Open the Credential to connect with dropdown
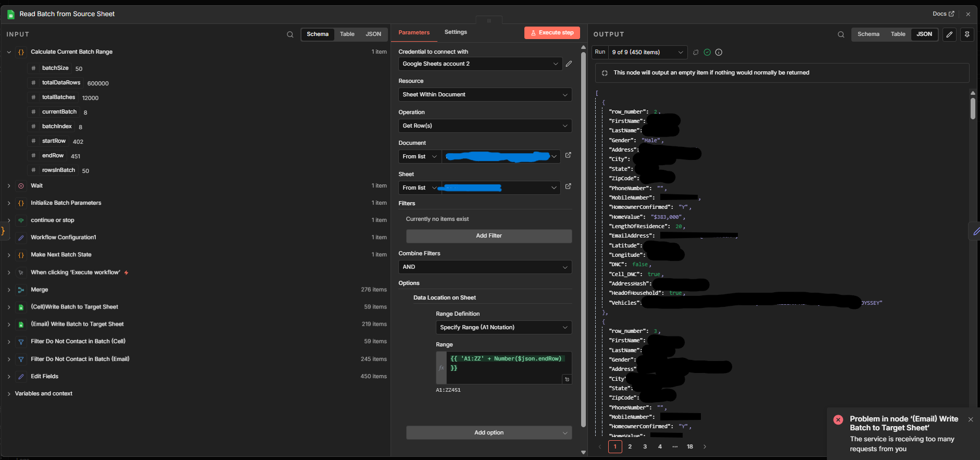The height and width of the screenshot is (460, 980). 480,64
